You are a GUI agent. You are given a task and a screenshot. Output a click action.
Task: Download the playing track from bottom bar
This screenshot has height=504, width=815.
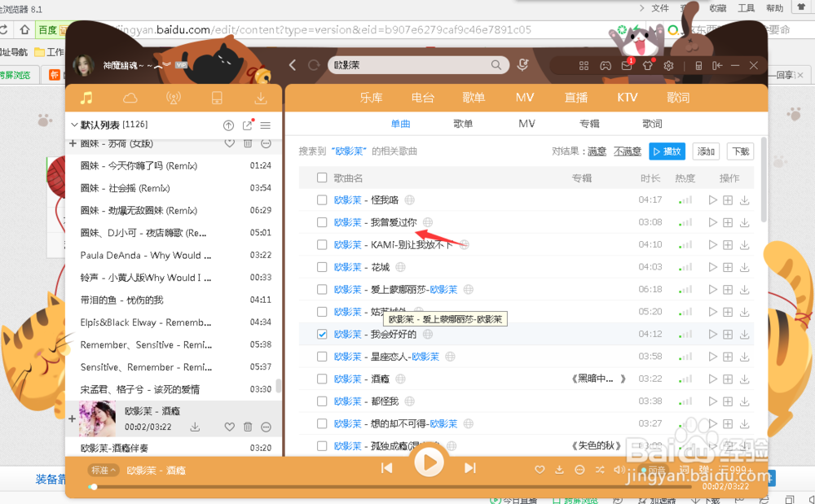[x=559, y=470]
